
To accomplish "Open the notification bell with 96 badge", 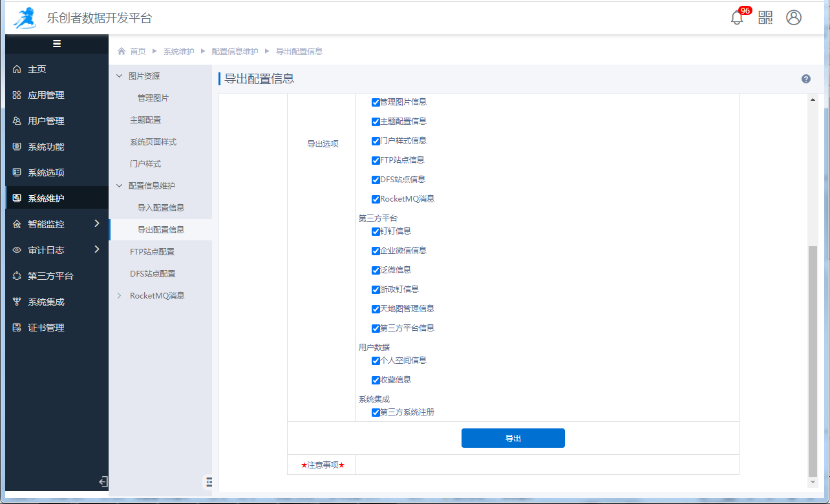I will (737, 18).
